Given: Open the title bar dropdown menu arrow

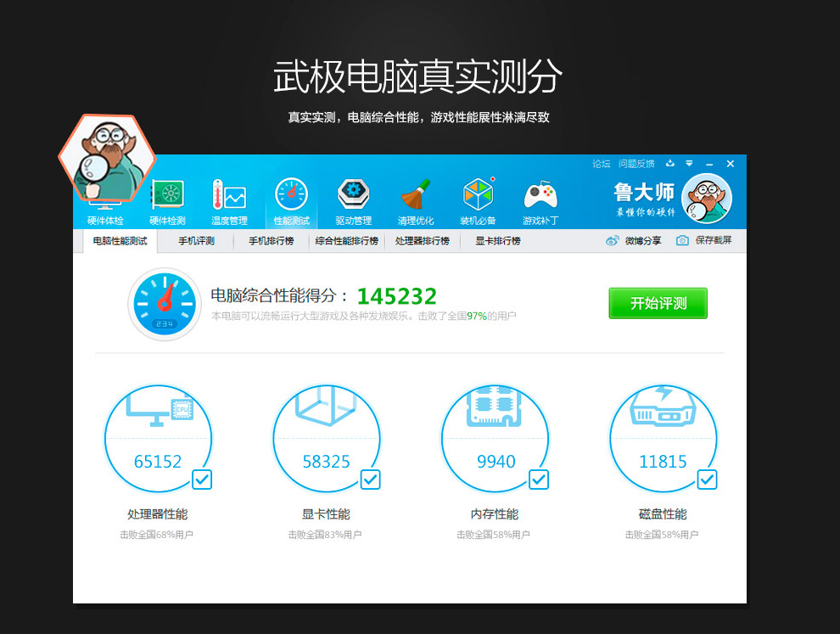Looking at the screenshot, I should point(690,164).
